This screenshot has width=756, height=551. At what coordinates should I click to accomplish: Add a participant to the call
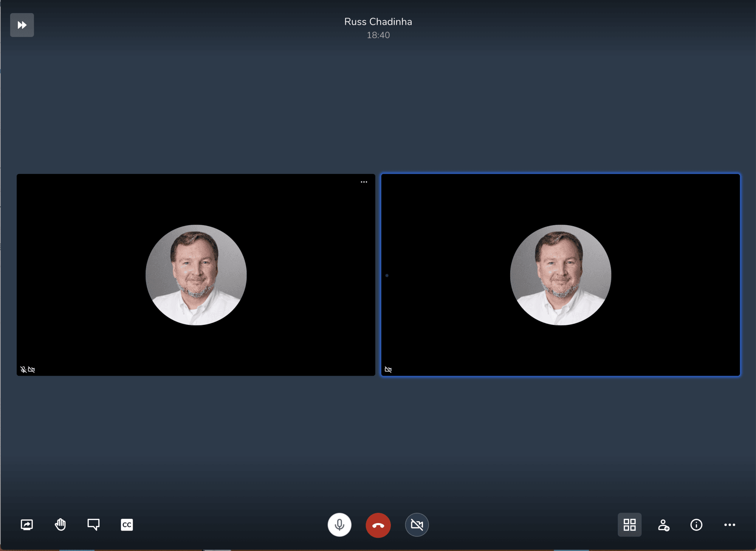tap(663, 525)
